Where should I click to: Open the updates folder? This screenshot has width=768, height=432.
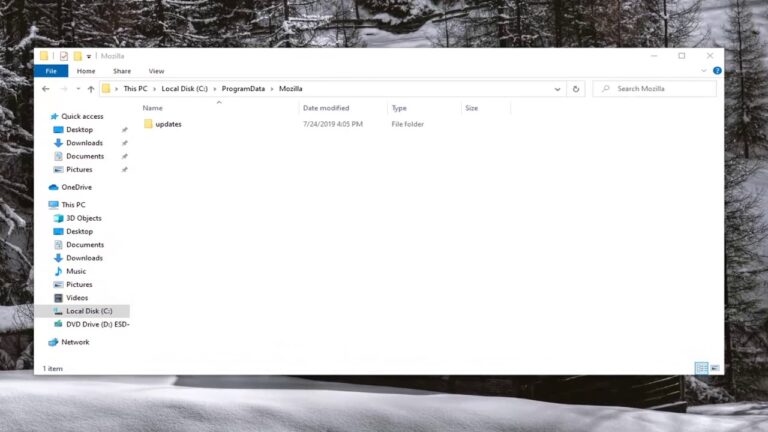tap(168, 124)
